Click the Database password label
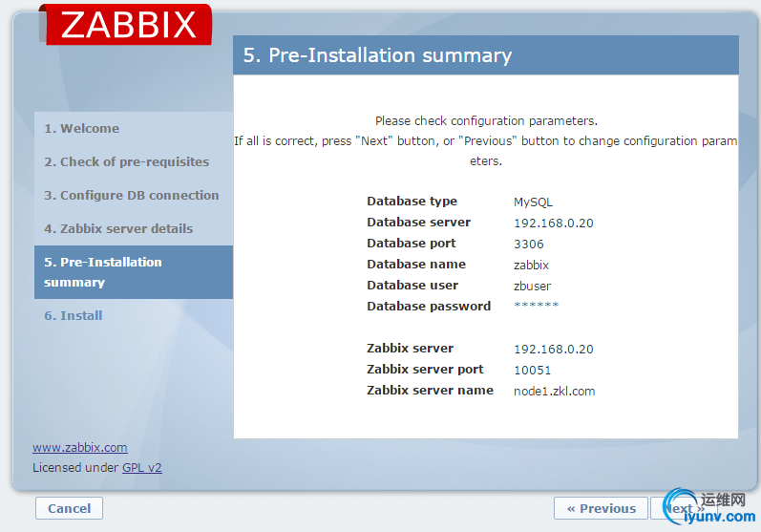The image size is (761, 532). click(x=429, y=306)
